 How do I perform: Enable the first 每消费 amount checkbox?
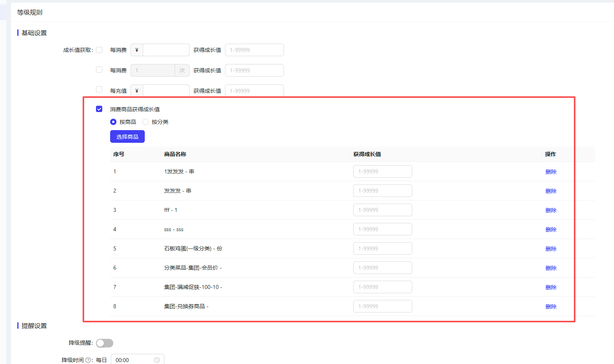pos(99,50)
